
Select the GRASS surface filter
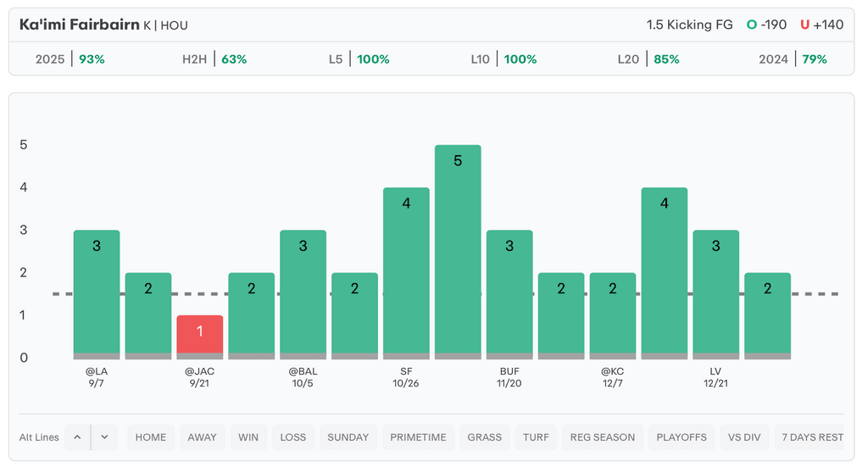pyautogui.click(x=485, y=437)
